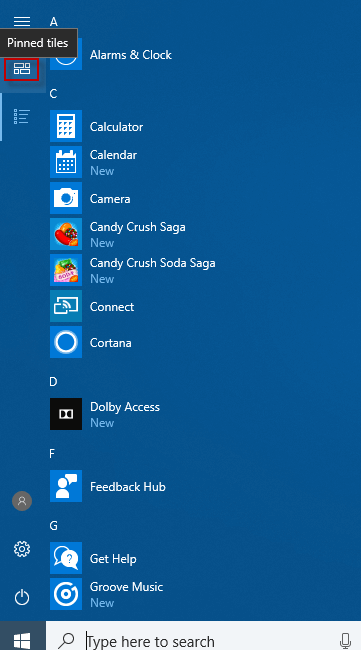Click the Groove Music label

pyautogui.click(x=126, y=587)
